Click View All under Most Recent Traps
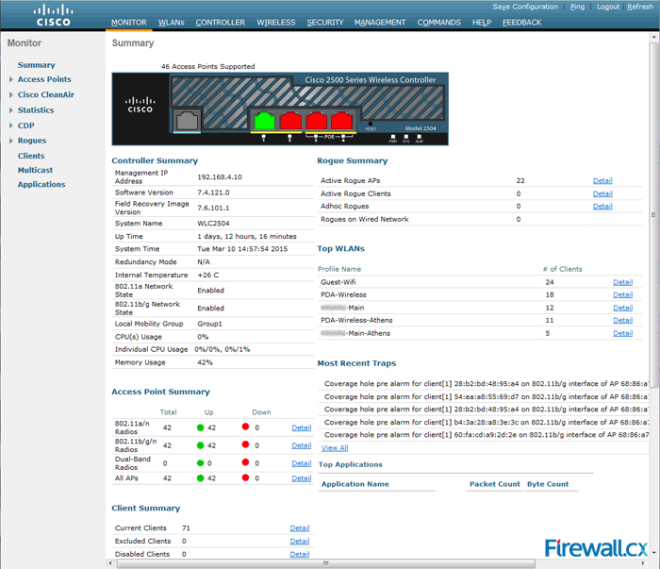The height and width of the screenshot is (569, 660). 334,448
